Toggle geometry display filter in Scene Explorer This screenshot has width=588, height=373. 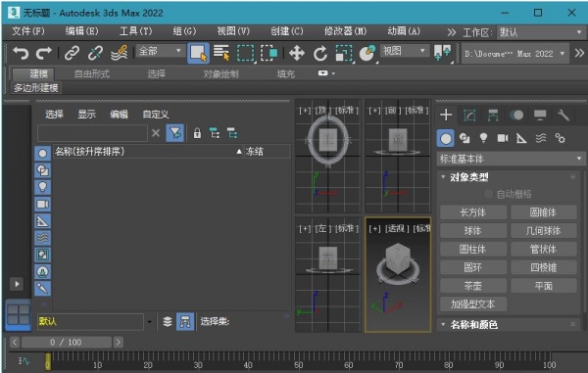[x=43, y=154]
